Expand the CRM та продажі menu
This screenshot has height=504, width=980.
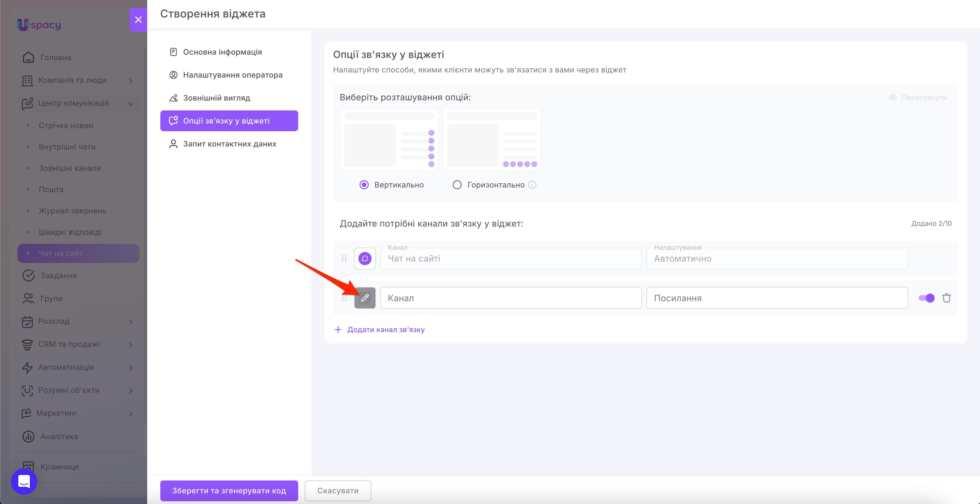78,344
